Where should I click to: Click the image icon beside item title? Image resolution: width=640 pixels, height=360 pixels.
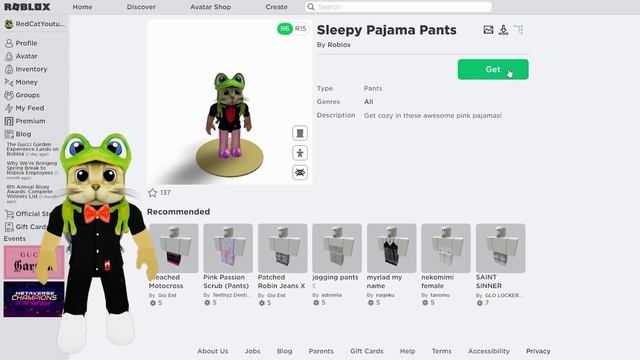click(488, 30)
